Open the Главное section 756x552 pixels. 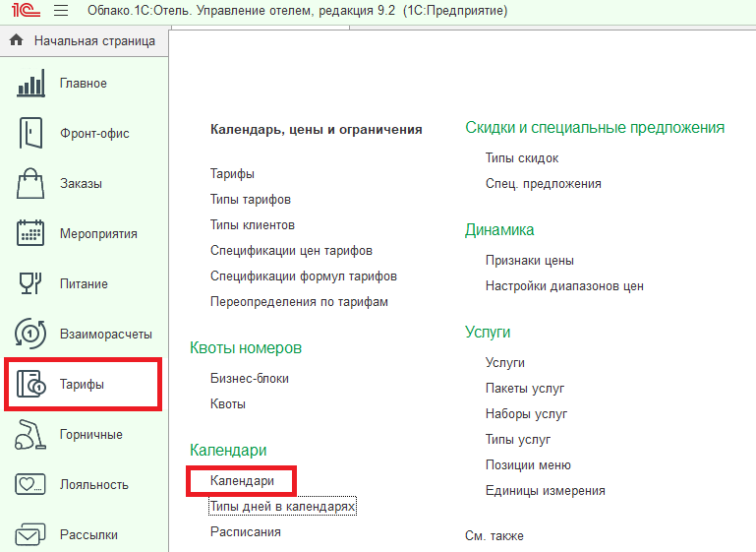coord(84,83)
